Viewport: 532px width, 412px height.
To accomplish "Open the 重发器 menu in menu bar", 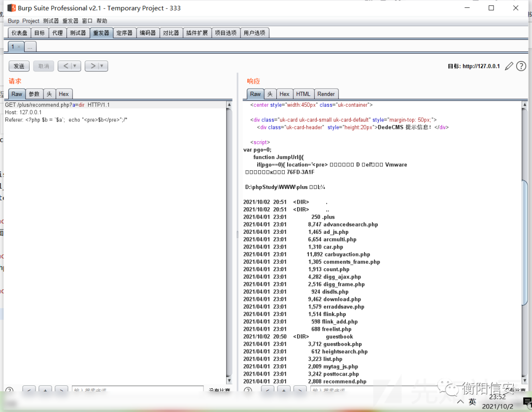I will [70, 21].
